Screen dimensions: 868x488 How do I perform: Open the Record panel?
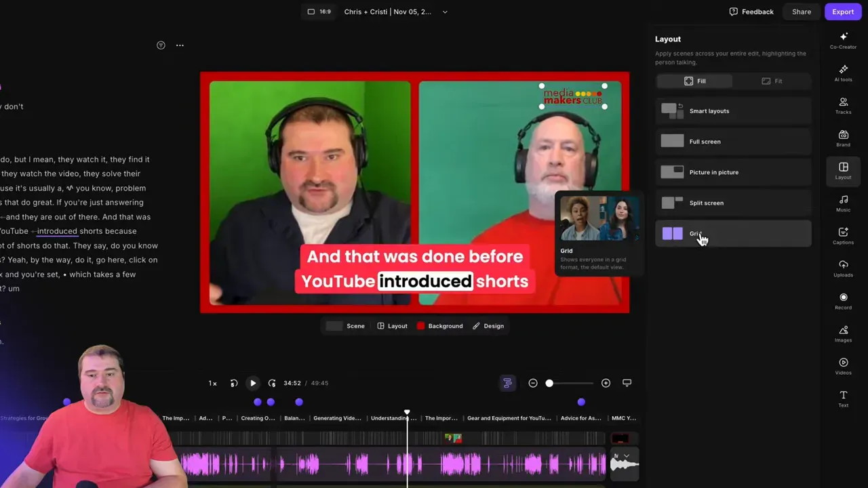pyautogui.click(x=843, y=302)
